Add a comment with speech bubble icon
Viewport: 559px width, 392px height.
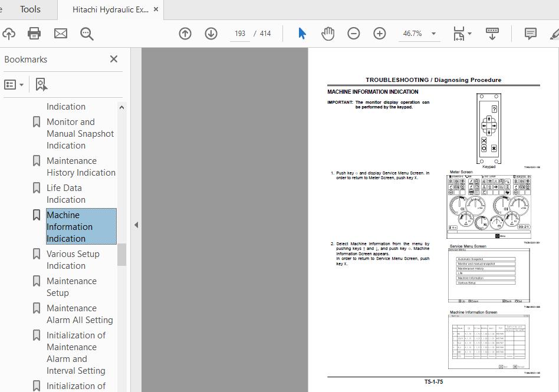(531, 34)
